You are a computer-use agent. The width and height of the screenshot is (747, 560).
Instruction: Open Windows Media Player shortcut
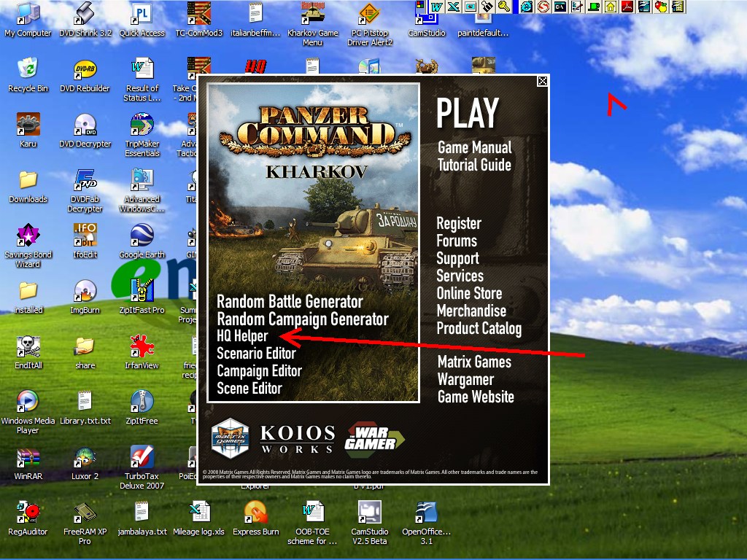point(28,412)
